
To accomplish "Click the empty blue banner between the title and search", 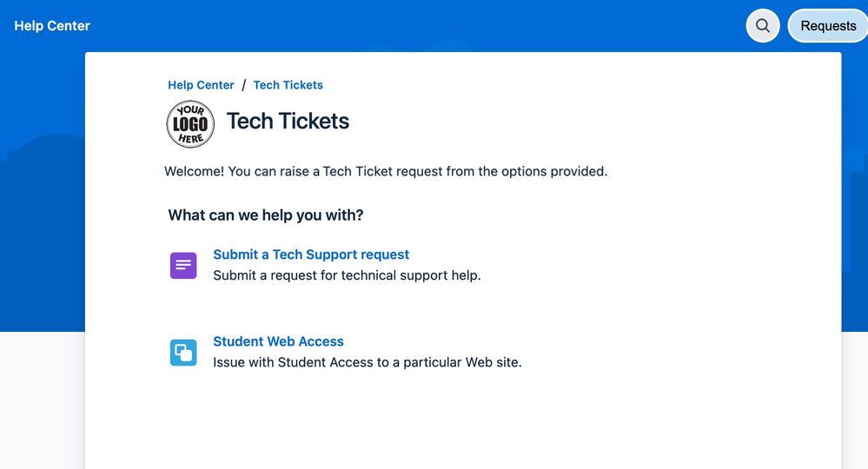I will click(417, 26).
